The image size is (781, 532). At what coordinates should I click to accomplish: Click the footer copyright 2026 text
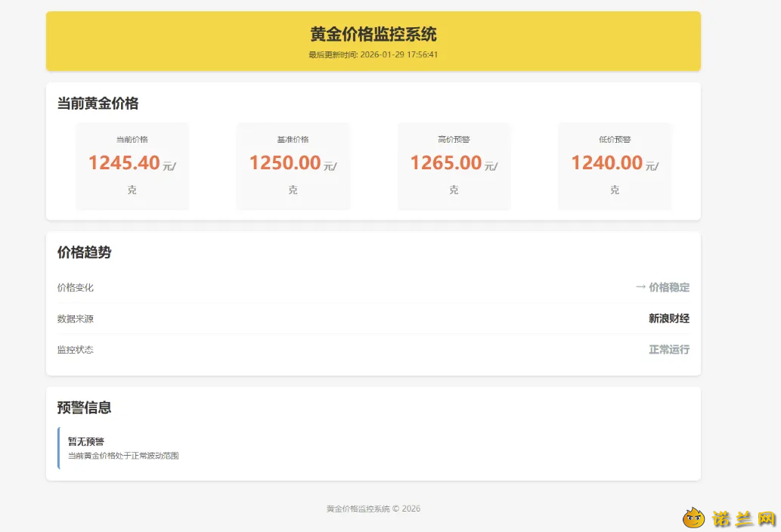pyautogui.click(x=373, y=509)
